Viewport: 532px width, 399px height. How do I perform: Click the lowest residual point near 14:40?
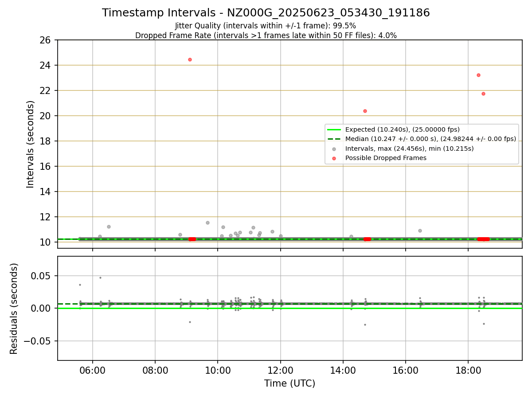pyautogui.click(x=365, y=325)
